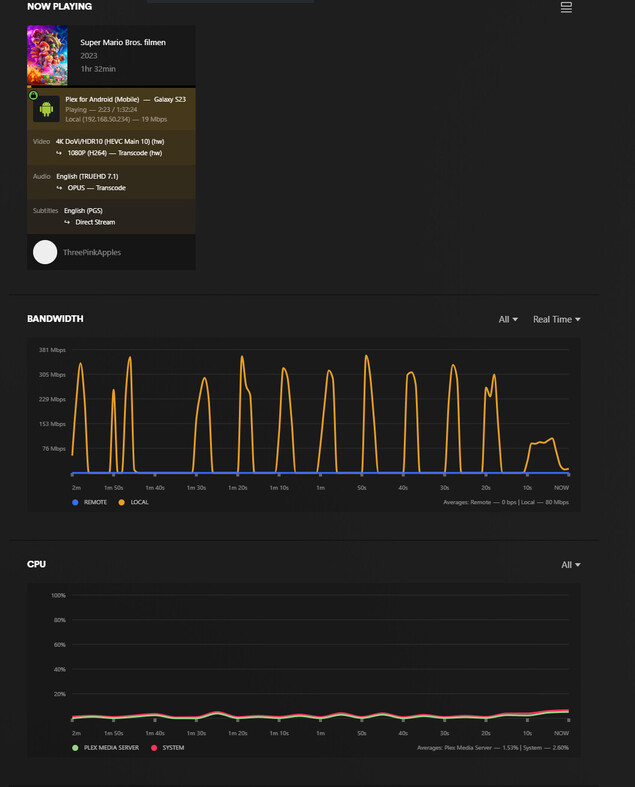Click the BANDWIDTH section heading
This screenshot has width=635, height=787.
[x=55, y=319]
